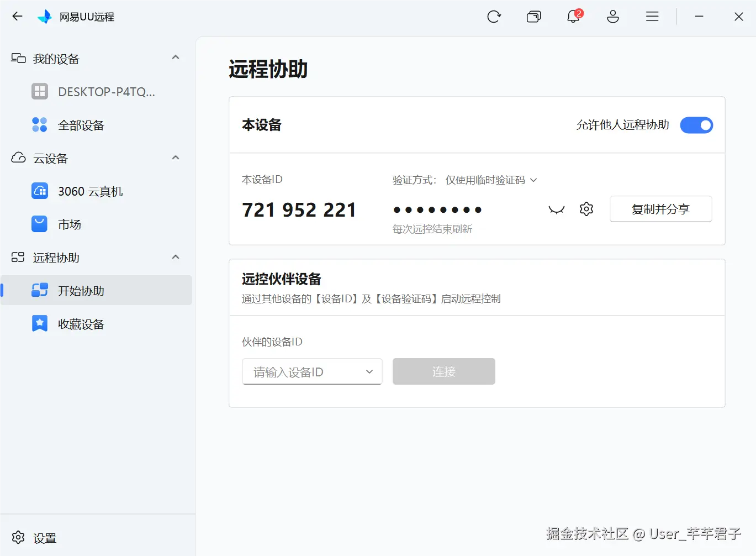Minimize the window
Image resolution: width=756 pixels, height=556 pixels.
coord(699,17)
